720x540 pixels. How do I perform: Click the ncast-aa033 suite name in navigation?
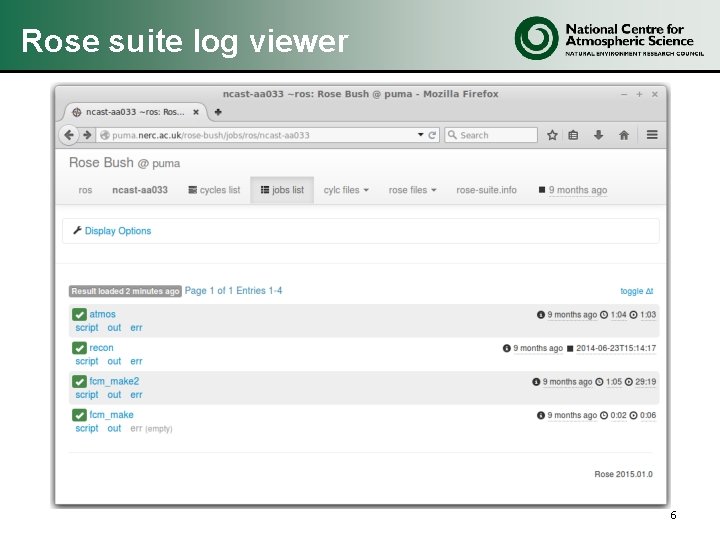140,190
